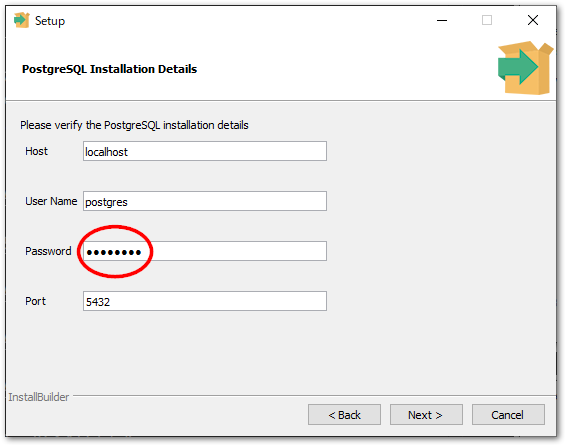The image size is (566, 446).
Task: Focus the Host field containing localhost
Action: (205, 151)
